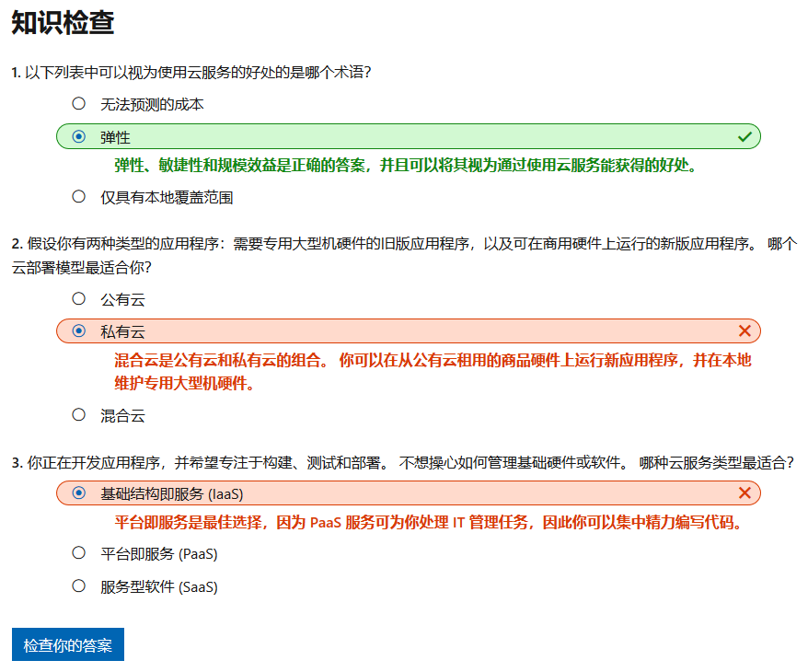This screenshot has height=672, width=808.
Task: Click the green checkmark beside 弹性
Action: 745,136
